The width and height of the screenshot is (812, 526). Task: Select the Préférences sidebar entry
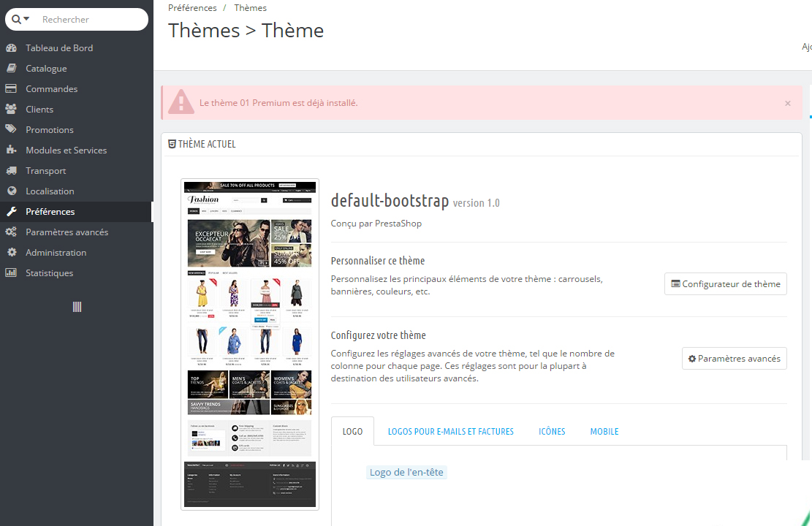[x=77, y=211]
